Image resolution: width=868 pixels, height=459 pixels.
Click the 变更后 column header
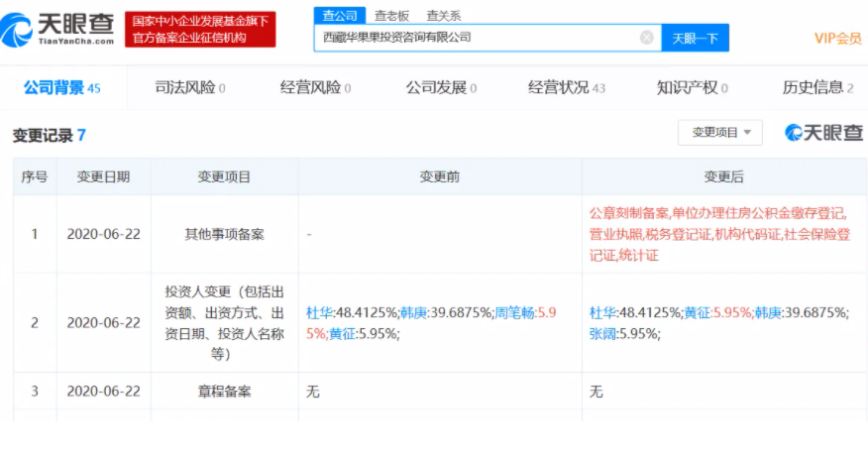click(x=723, y=176)
